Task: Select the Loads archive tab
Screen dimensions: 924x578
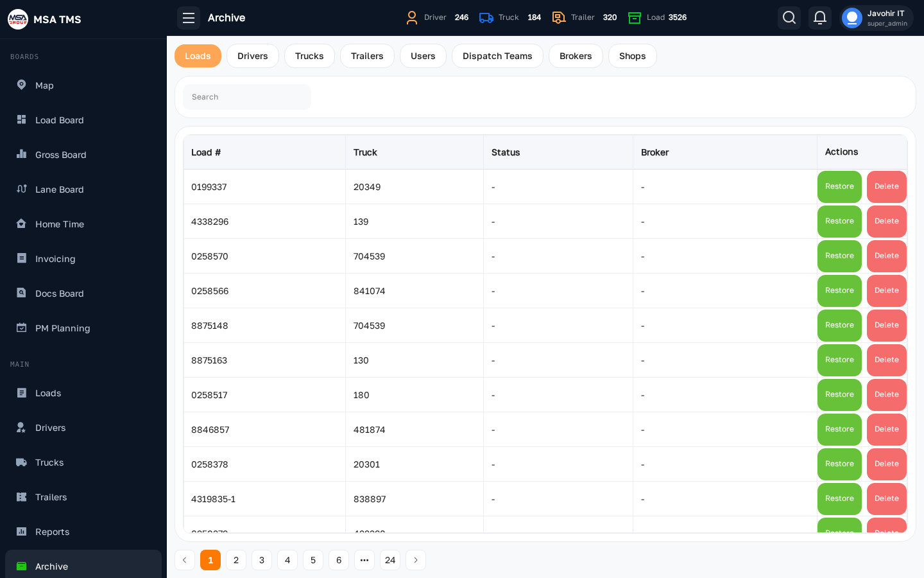Action: pos(198,56)
